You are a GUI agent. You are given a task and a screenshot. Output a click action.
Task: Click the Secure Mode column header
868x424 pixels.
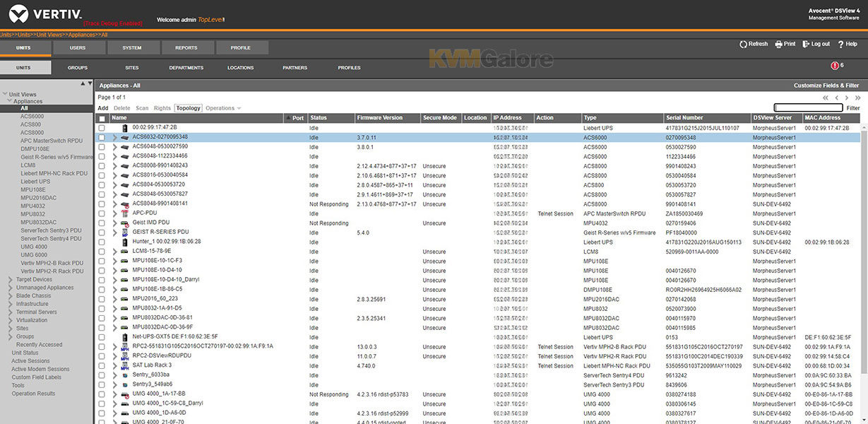point(441,118)
